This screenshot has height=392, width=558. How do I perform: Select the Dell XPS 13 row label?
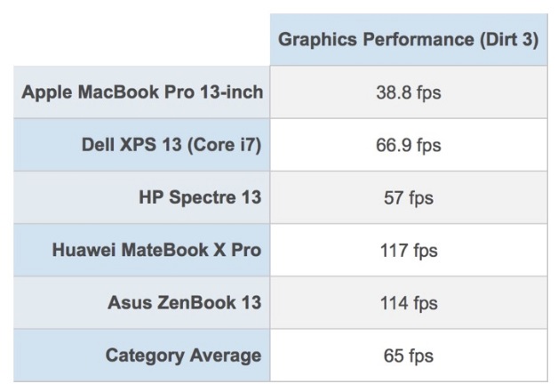pyautogui.click(x=171, y=145)
